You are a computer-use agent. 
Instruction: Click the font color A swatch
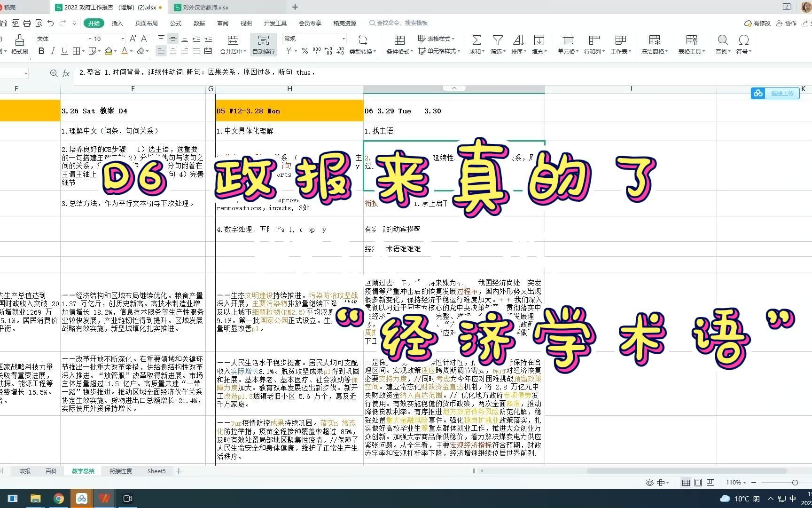click(x=125, y=51)
